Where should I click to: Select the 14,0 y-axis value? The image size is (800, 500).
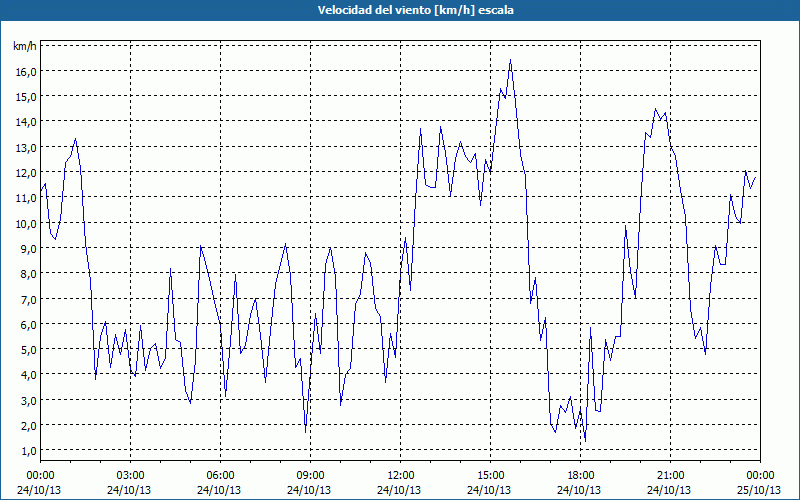coord(27,122)
